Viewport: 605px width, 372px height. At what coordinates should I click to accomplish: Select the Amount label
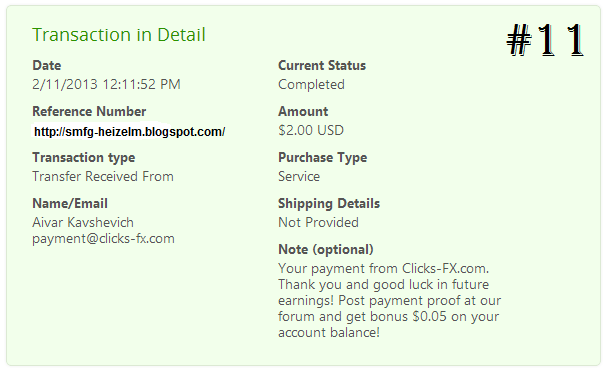(x=303, y=112)
